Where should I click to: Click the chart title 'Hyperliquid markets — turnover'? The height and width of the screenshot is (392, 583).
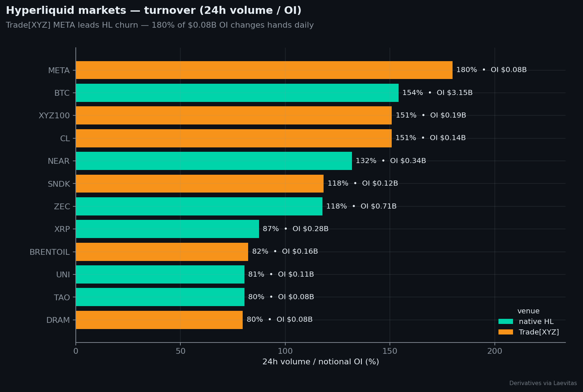101,11
